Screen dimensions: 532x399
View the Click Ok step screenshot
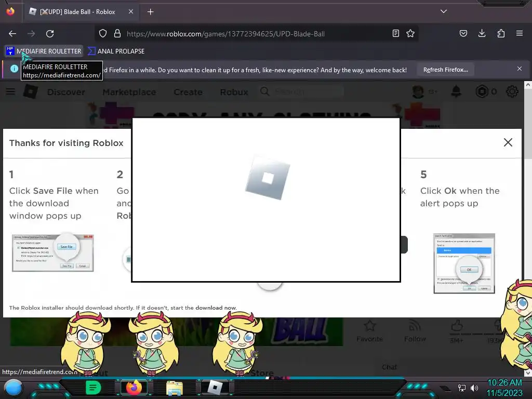(464, 263)
